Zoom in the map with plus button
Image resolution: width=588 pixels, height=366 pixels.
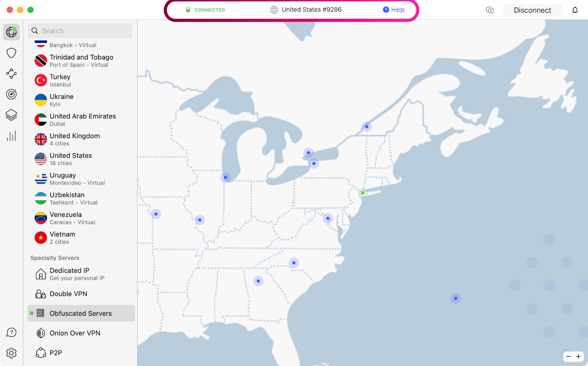point(578,356)
